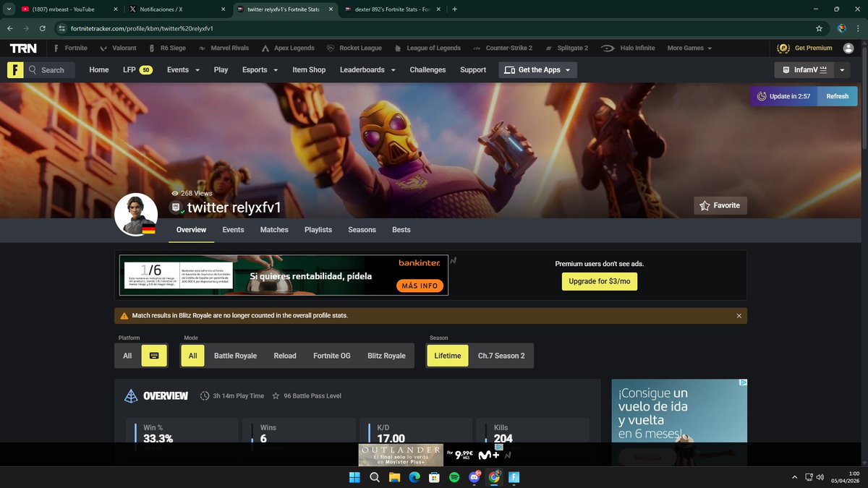Click Get Premium link
Image resolution: width=868 pixels, height=488 pixels.
pyautogui.click(x=805, y=48)
